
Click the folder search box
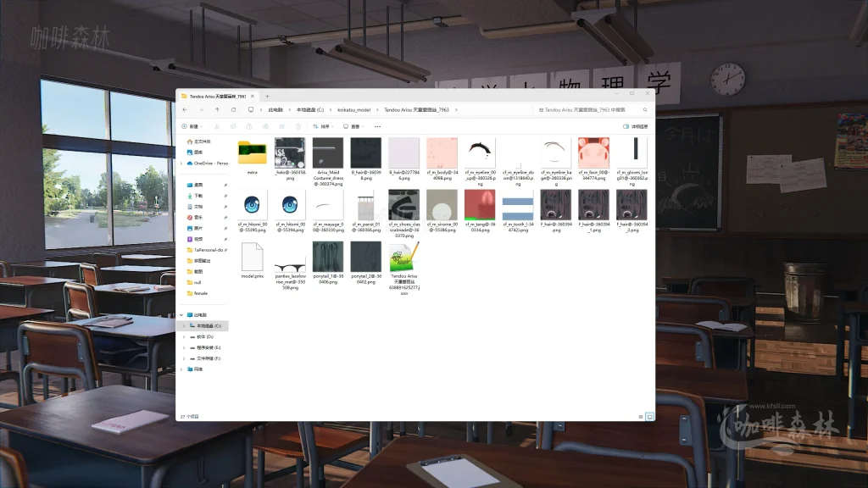[592, 109]
